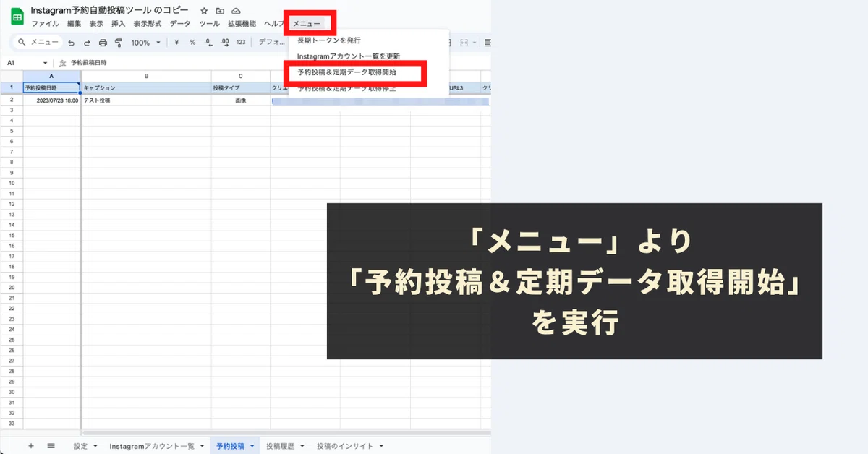Viewport: 868px width, 454px height.
Task: Increase decimal places
Action: 224,43
